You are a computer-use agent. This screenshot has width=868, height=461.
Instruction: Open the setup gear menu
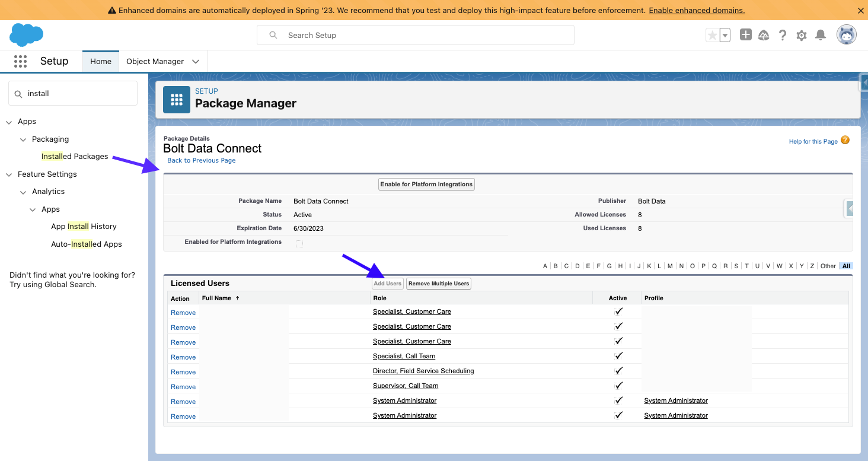[x=802, y=36]
